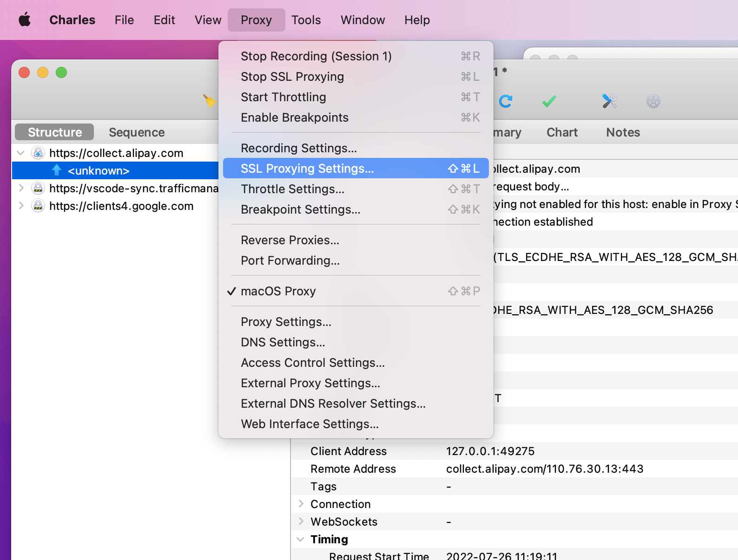
Task: Open the Help menu
Action: (417, 20)
